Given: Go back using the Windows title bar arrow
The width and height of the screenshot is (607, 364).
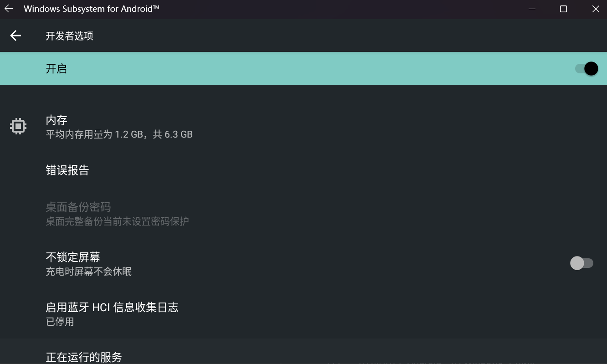Looking at the screenshot, I should pos(9,9).
